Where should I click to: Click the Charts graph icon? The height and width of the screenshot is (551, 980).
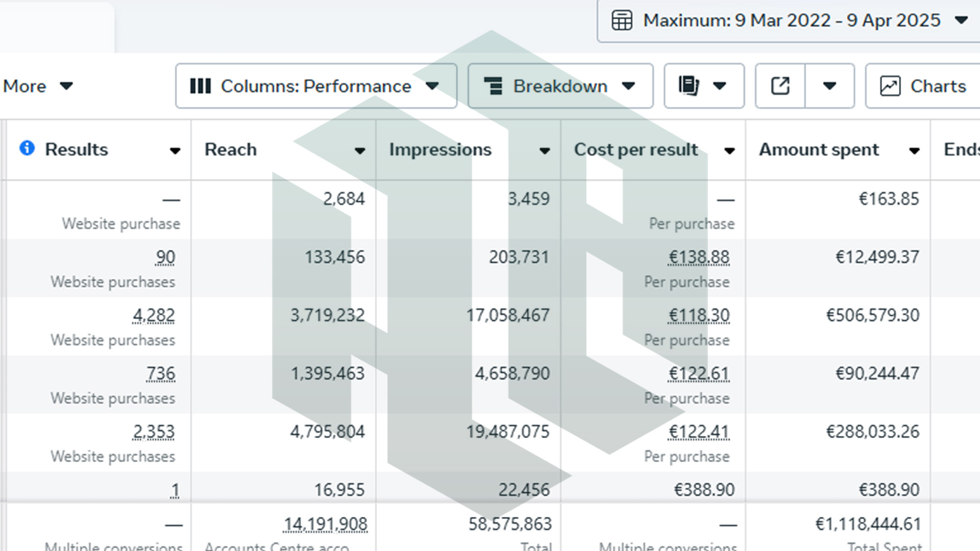(x=890, y=86)
